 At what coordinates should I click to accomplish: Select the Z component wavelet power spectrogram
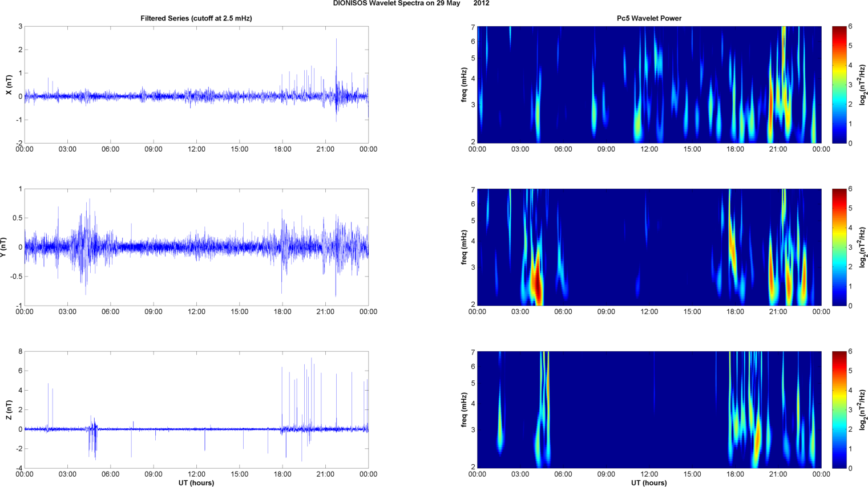point(649,410)
